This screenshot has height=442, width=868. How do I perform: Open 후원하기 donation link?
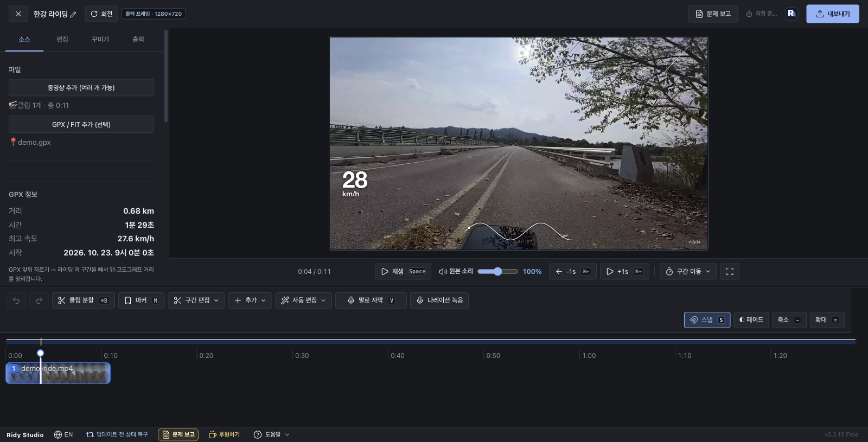click(x=224, y=434)
